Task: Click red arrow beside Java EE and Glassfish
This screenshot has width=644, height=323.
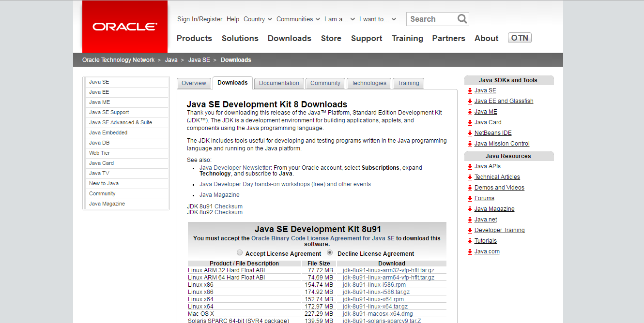Action: tap(470, 101)
